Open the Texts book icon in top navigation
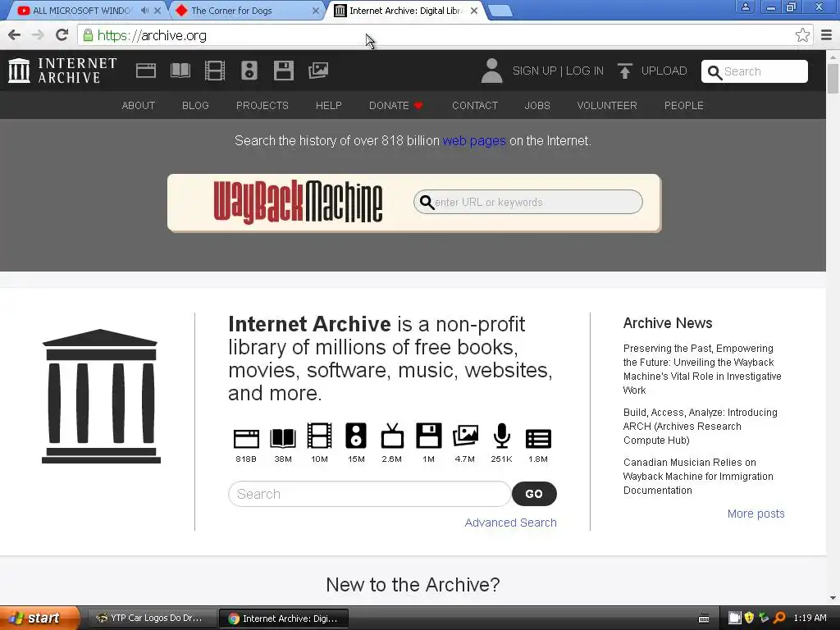The width and height of the screenshot is (840, 630). point(180,71)
